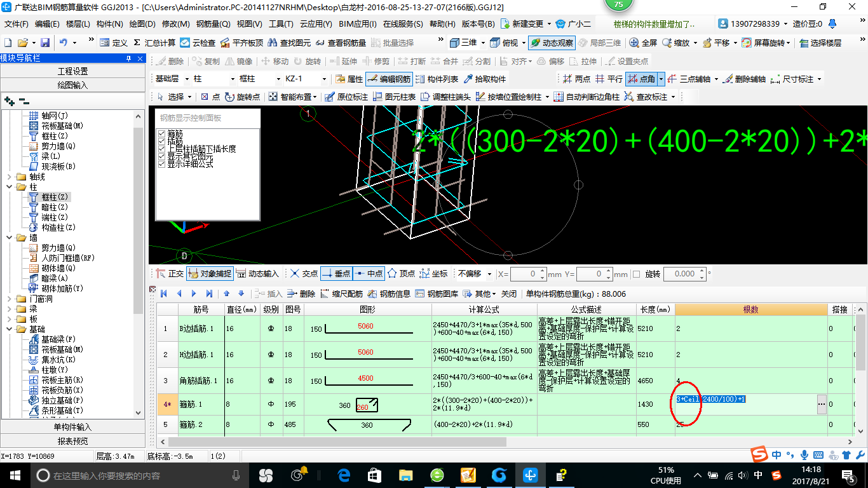
Task: Start the 云检查 cloud check
Action: tap(198, 43)
